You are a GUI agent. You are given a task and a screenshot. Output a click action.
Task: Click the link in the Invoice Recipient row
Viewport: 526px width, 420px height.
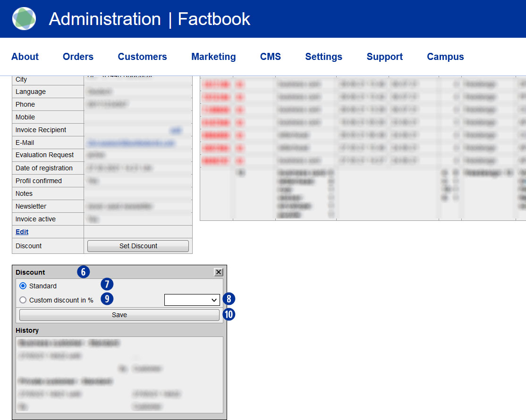tap(176, 130)
